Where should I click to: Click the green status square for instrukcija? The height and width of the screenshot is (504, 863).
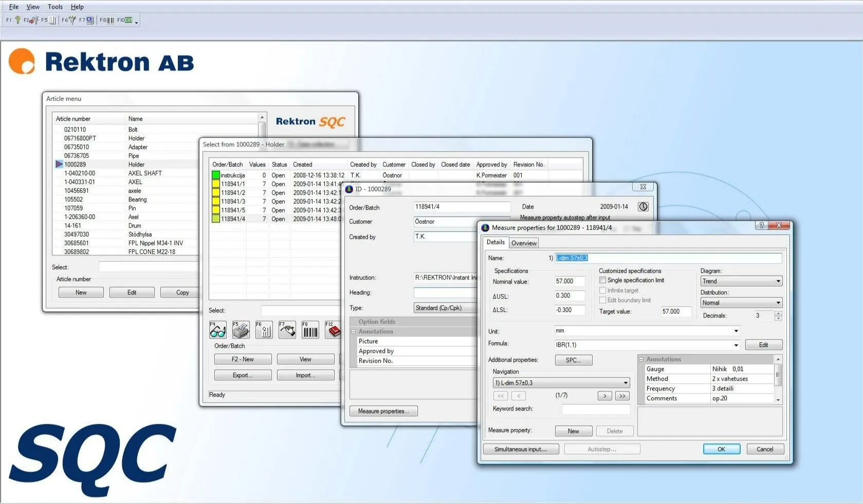(x=216, y=175)
